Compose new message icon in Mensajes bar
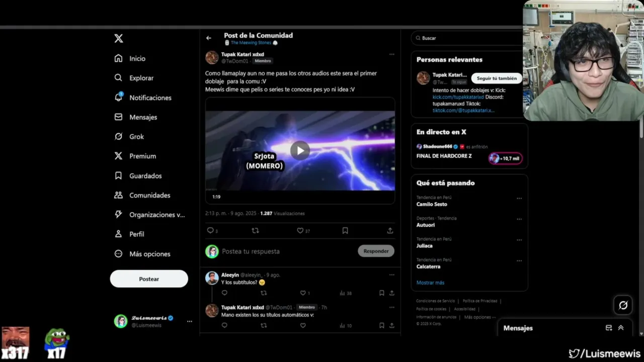 tap(609, 328)
